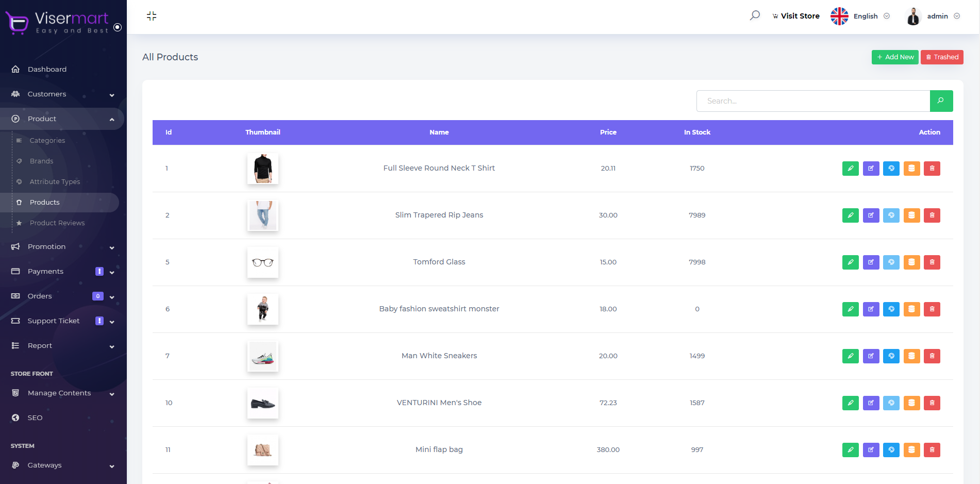
Task: Click the orange stock icon for Mini flap bag
Action: (911, 450)
